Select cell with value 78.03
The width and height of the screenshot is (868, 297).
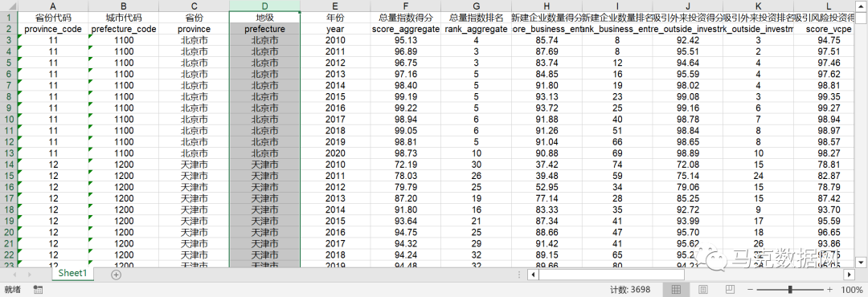pos(406,176)
